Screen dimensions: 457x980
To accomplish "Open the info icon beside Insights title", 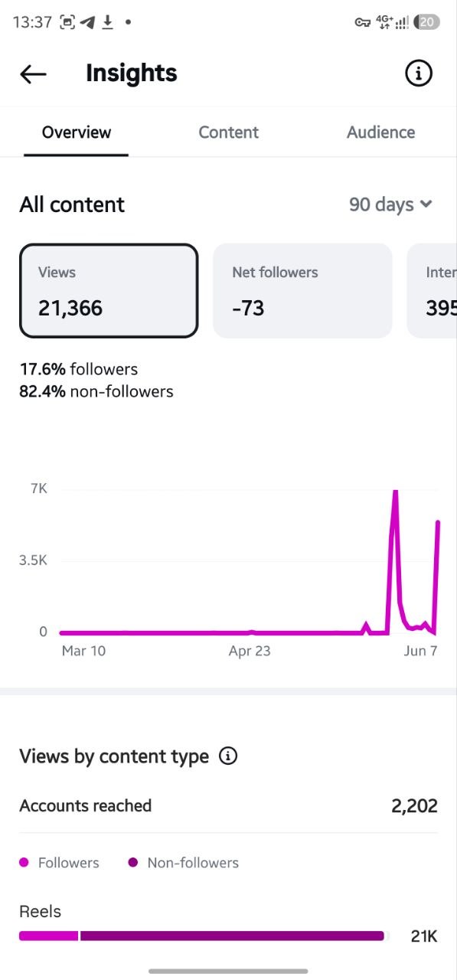I will point(418,73).
